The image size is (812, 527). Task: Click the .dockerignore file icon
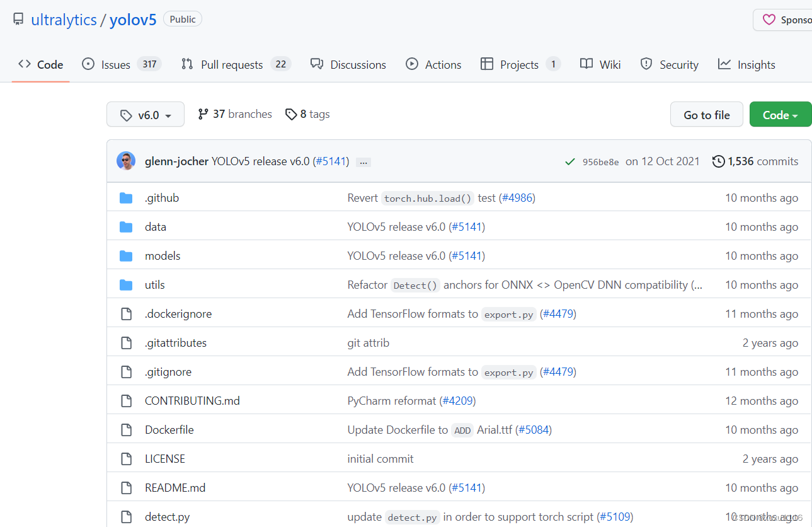[x=126, y=314]
